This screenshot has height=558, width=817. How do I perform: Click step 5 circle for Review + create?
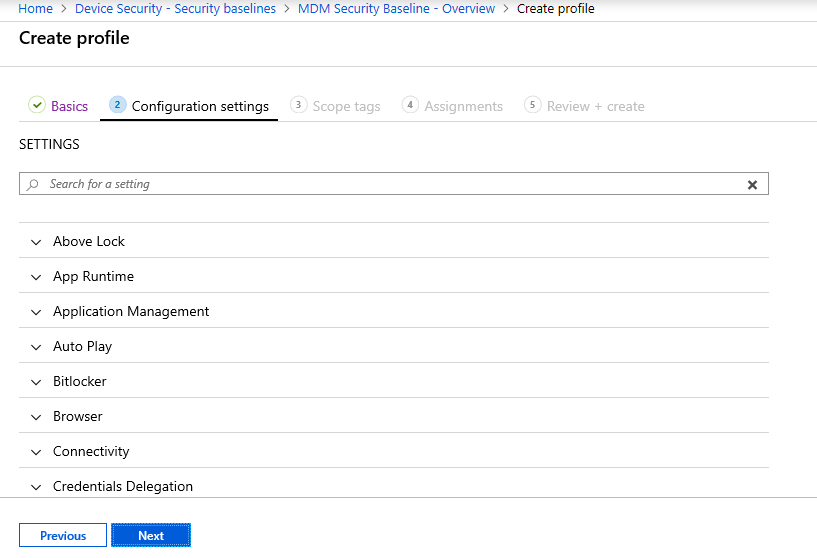(x=532, y=105)
